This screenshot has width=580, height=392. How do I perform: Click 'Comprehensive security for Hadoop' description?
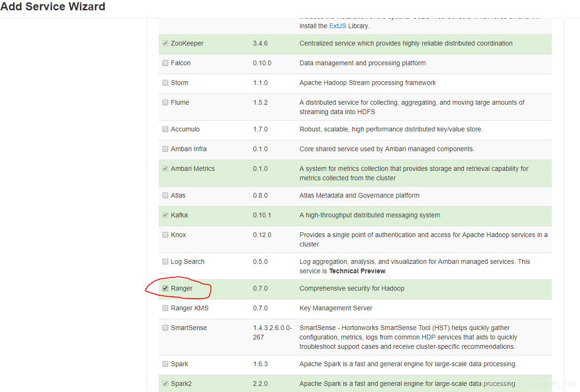(x=352, y=288)
